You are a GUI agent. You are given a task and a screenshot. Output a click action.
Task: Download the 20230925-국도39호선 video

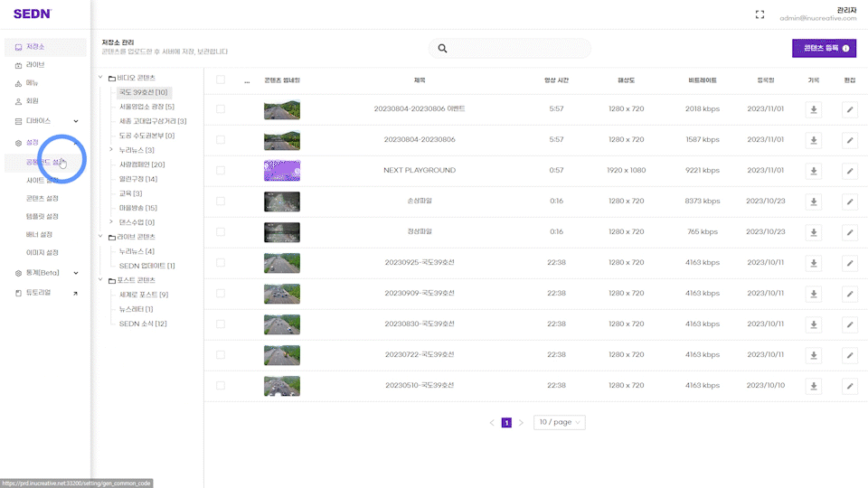813,263
